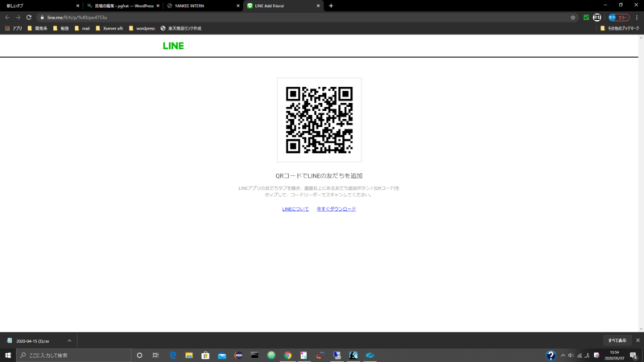
Task: Show hidden system tray icons
Action: [x=563, y=356]
